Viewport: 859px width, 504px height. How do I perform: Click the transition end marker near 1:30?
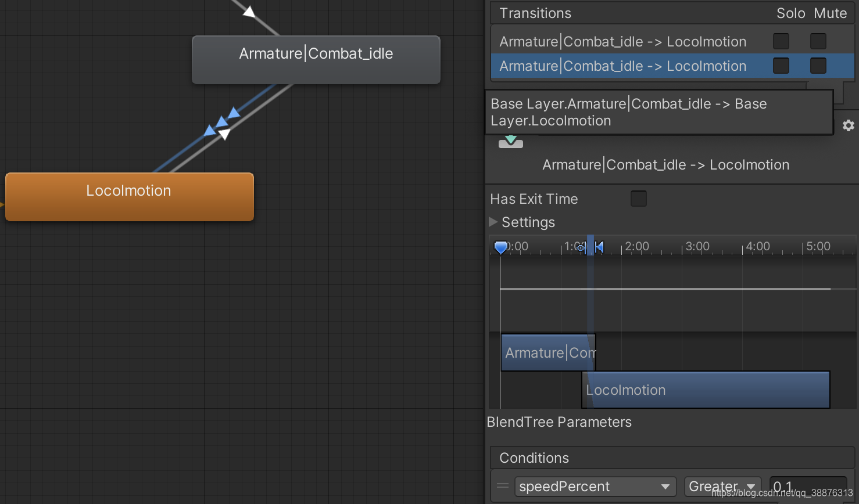point(599,247)
